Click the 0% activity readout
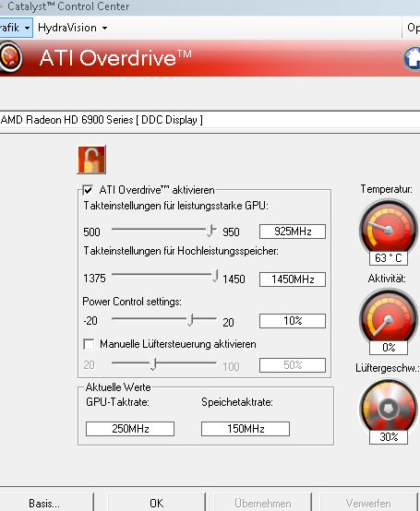The width and height of the screenshot is (420, 511). click(389, 348)
